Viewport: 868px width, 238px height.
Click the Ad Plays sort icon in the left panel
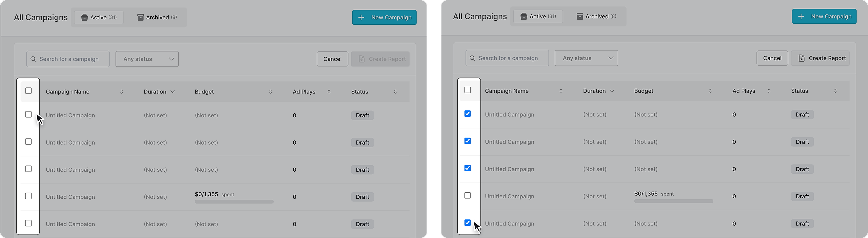[x=329, y=92]
